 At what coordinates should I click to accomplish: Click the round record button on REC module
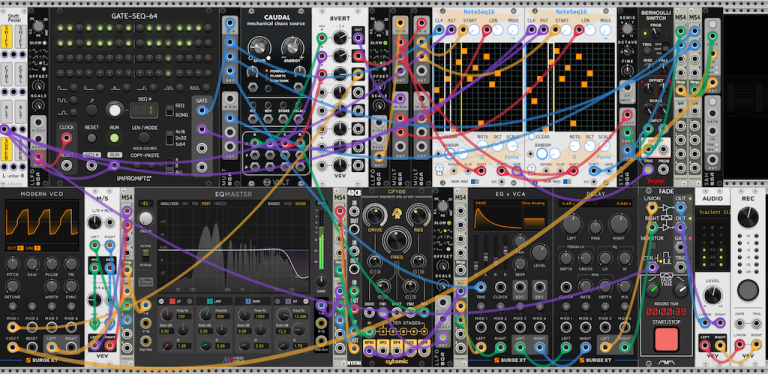point(748,290)
